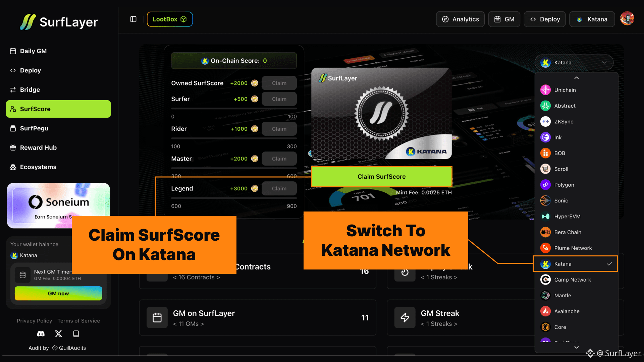
Task: Select Unichain network icon in list
Action: tap(545, 90)
